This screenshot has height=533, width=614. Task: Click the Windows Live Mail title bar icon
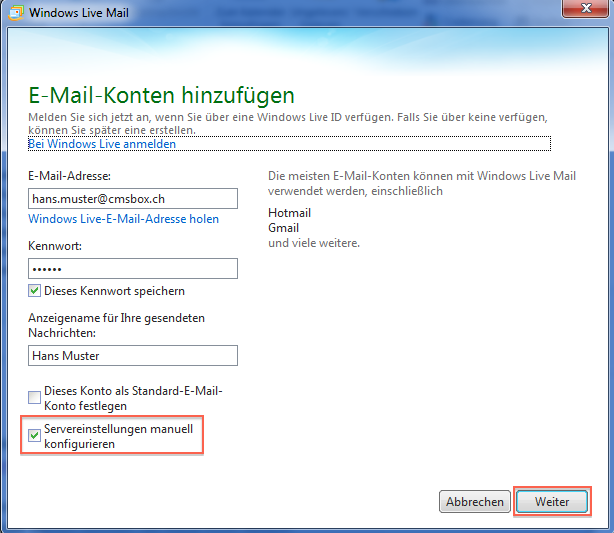[15, 10]
